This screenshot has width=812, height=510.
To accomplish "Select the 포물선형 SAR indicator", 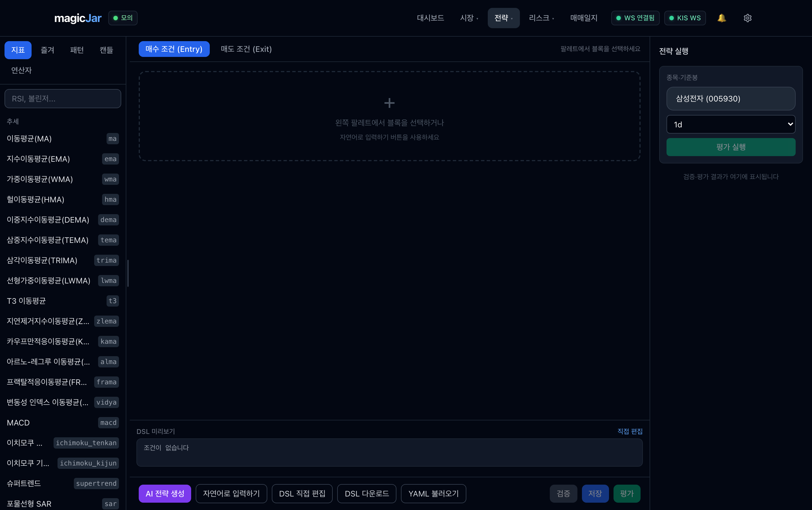I will 63,504.
